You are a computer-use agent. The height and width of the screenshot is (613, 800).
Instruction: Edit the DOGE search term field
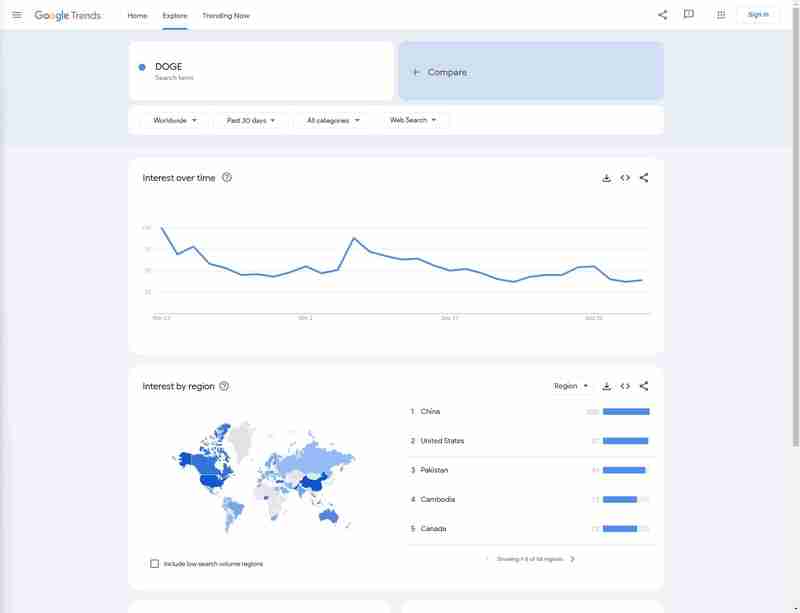click(261, 71)
